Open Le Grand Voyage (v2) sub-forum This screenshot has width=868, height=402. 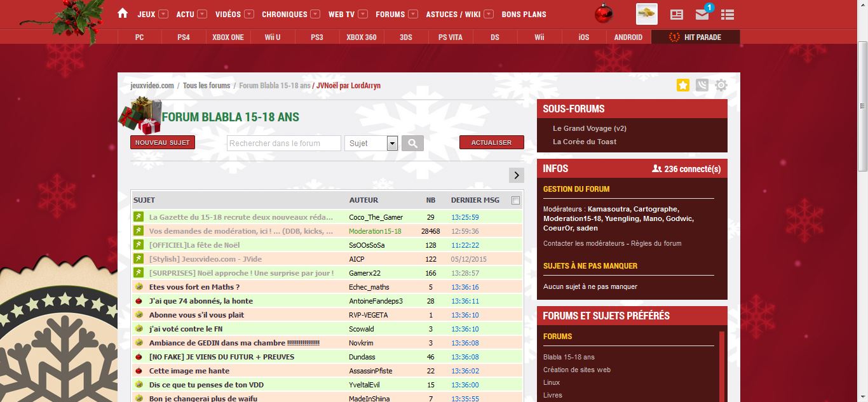coord(590,128)
